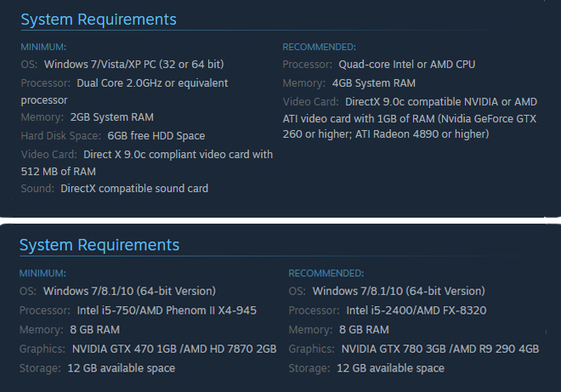The height and width of the screenshot is (392, 561).
Task: Click the Nvidia GeForce GTX 260 text line
Action: [x=410, y=119]
